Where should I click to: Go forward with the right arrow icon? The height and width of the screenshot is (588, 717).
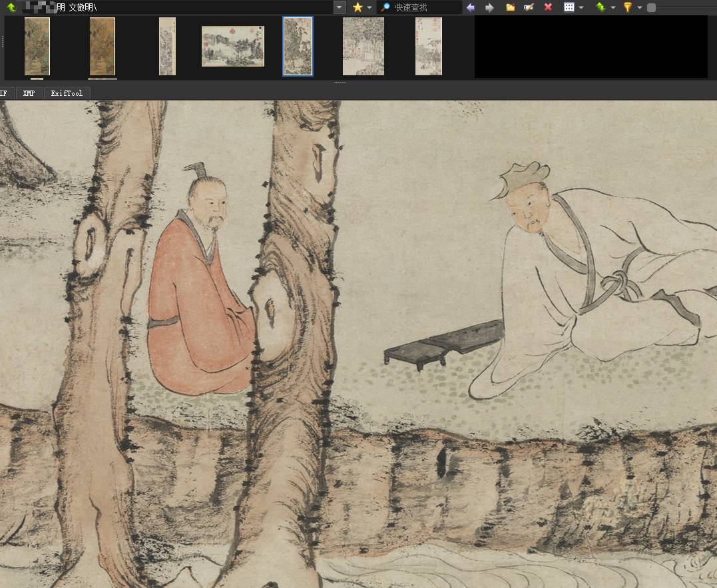(489, 7)
